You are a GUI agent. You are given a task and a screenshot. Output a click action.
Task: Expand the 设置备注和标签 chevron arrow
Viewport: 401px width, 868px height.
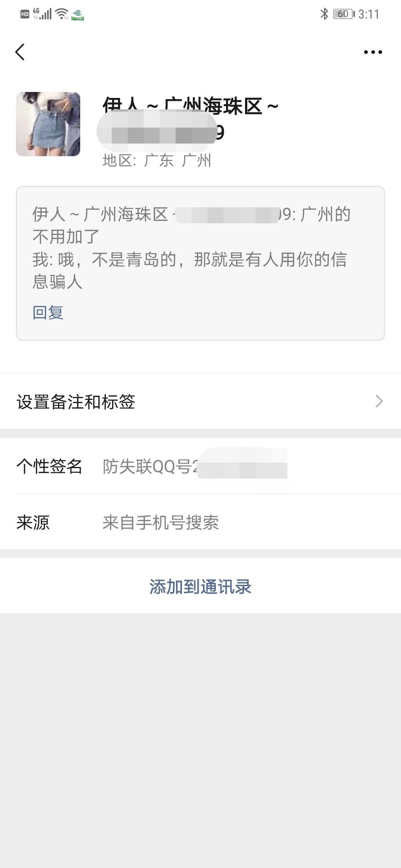point(379,401)
